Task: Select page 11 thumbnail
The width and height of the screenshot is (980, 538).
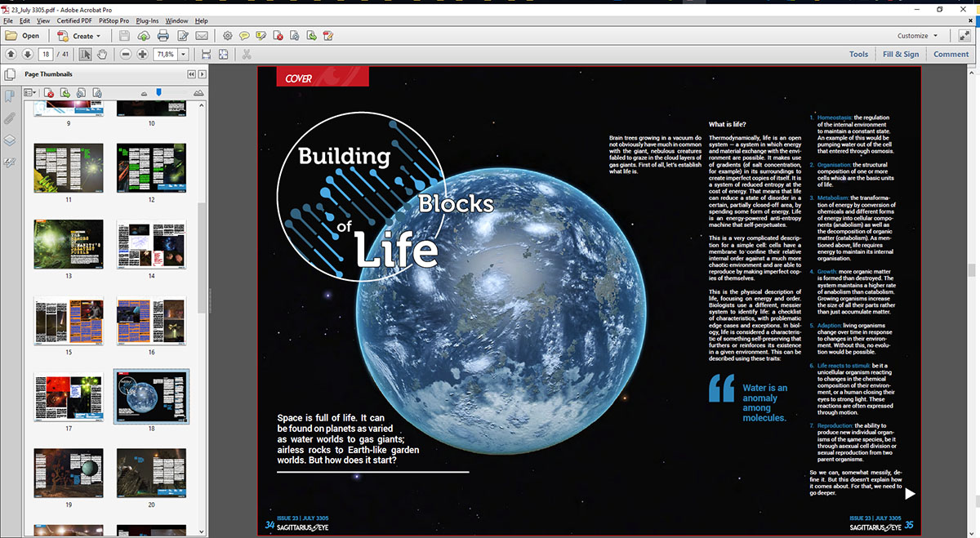Action: pyautogui.click(x=69, y=168)
